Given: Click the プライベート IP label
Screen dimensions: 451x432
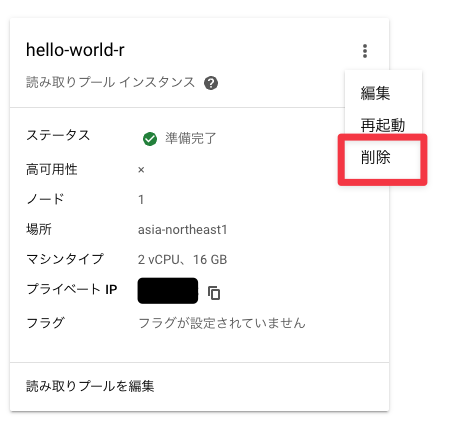Looking at the screenshot, I should 72,289.
